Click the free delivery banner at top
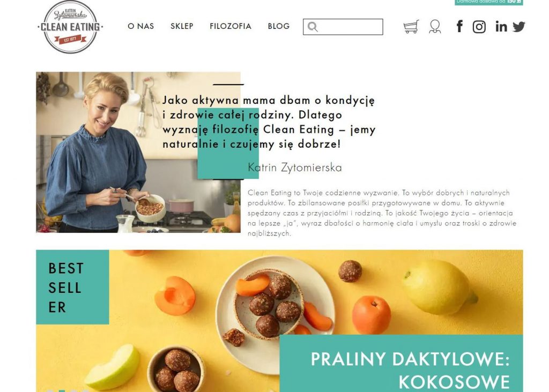 [x=489, y=2]
